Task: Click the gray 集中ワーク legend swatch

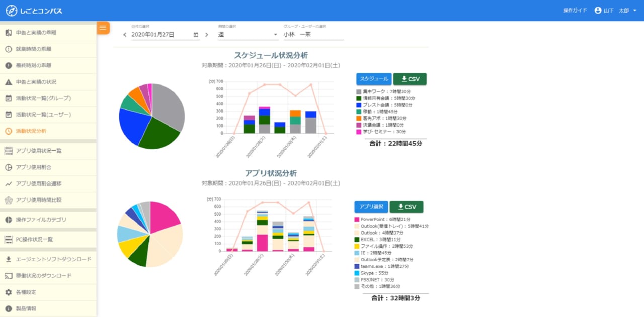Action: point(359,91)
